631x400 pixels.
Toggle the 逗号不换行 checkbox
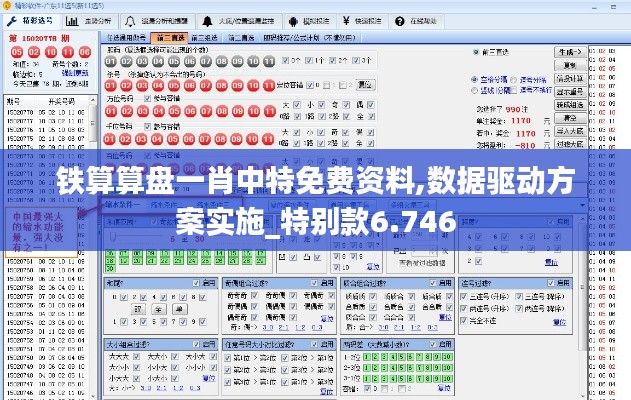pos(514,90)
